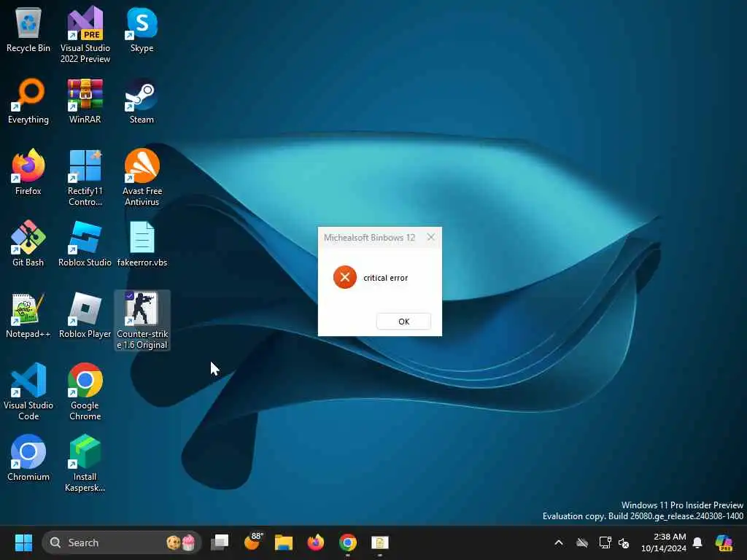Select Counter-strike 1.6 Original shortcut

(x=142, y=320)
